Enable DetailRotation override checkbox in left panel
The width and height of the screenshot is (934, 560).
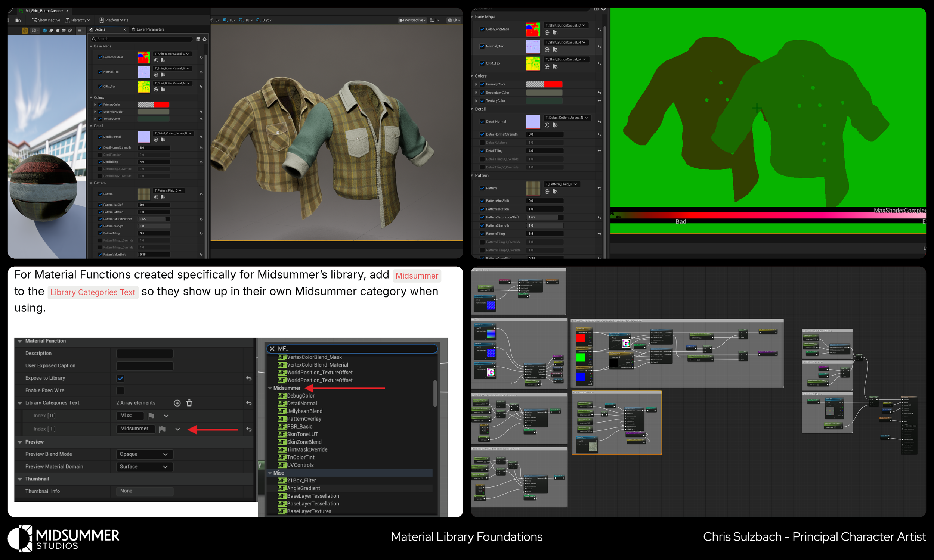(x=100, y=155)
